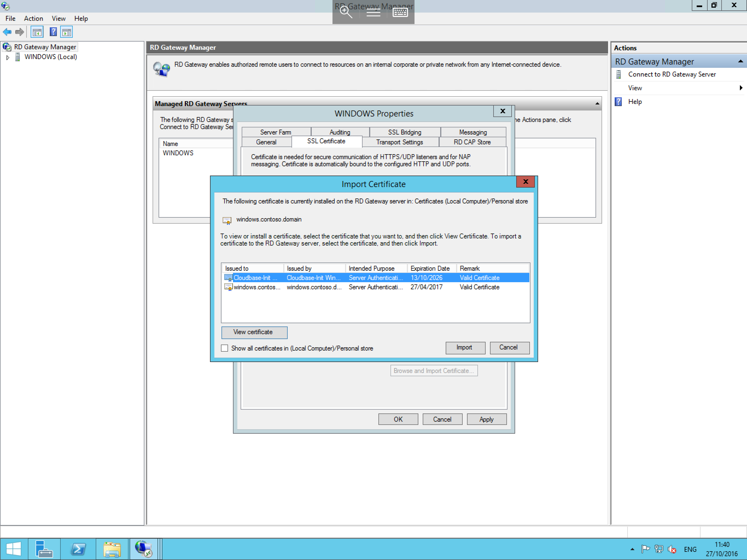Click OK in WINDOWS Properties dialog

click(398, 419)
